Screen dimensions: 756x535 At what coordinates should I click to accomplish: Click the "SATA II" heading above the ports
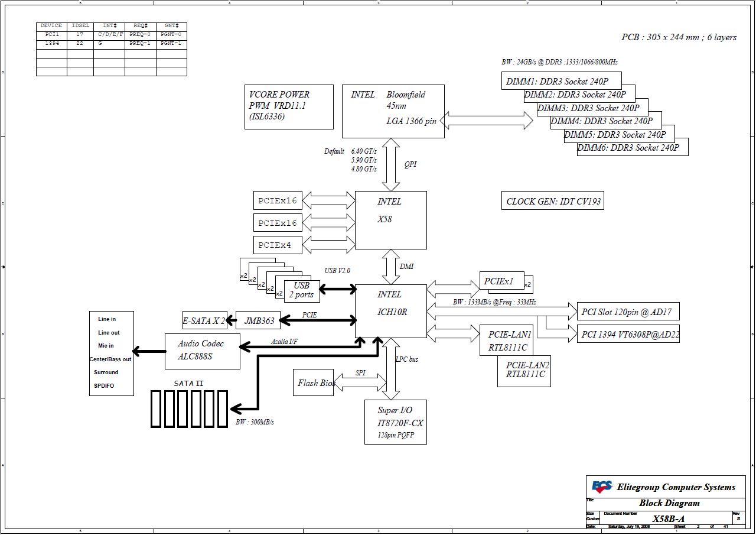point(188,384)
